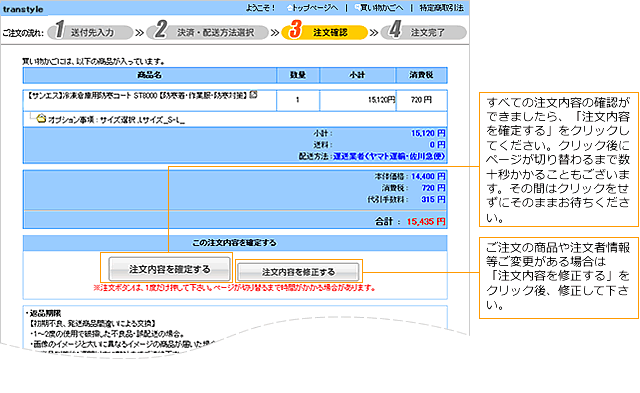Open the トップページへ link
The width and height of the screenshot is (640, 393).
[x=316, y=8]
